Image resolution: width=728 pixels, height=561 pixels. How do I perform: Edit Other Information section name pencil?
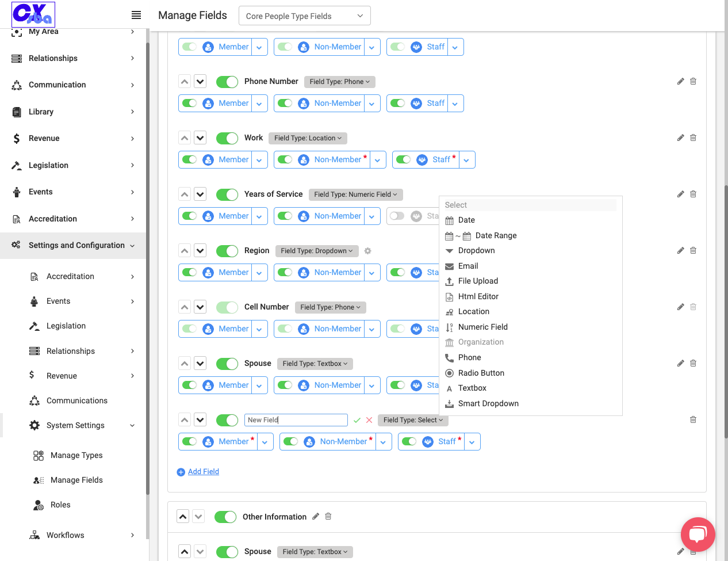pyautogui.click(x=316, y=516)
